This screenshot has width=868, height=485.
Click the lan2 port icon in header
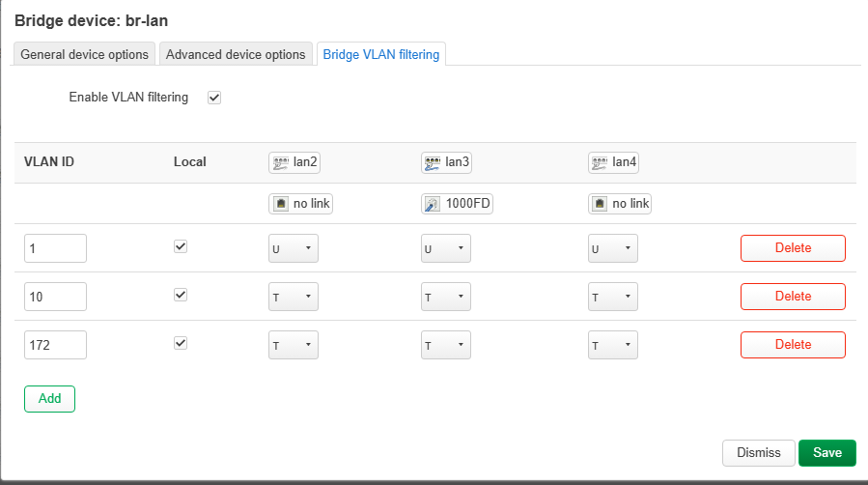pos(281,162)
